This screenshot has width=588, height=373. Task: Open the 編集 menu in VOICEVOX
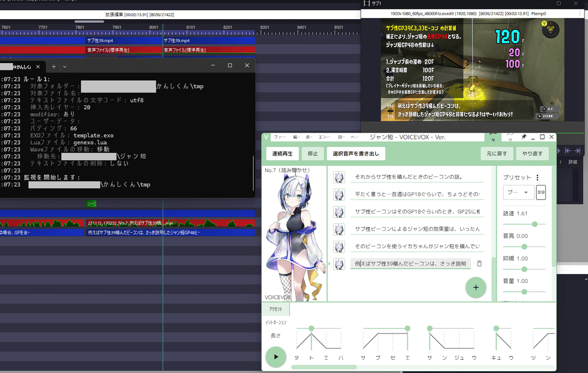296,137
